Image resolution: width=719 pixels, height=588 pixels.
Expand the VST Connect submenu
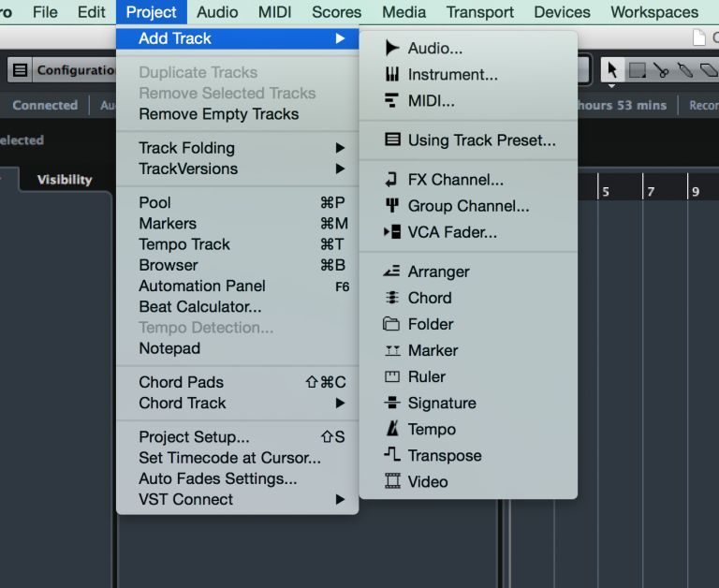(237, 499)
